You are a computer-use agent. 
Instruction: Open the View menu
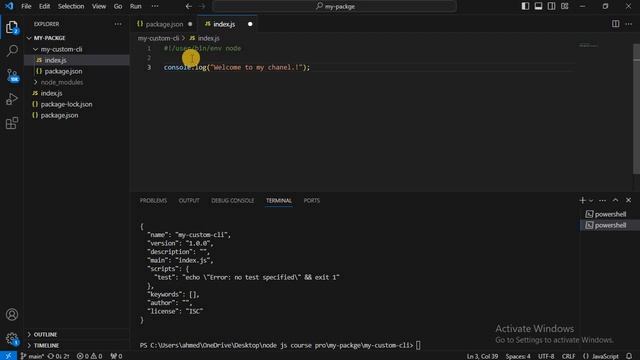(x=99, y=6)
